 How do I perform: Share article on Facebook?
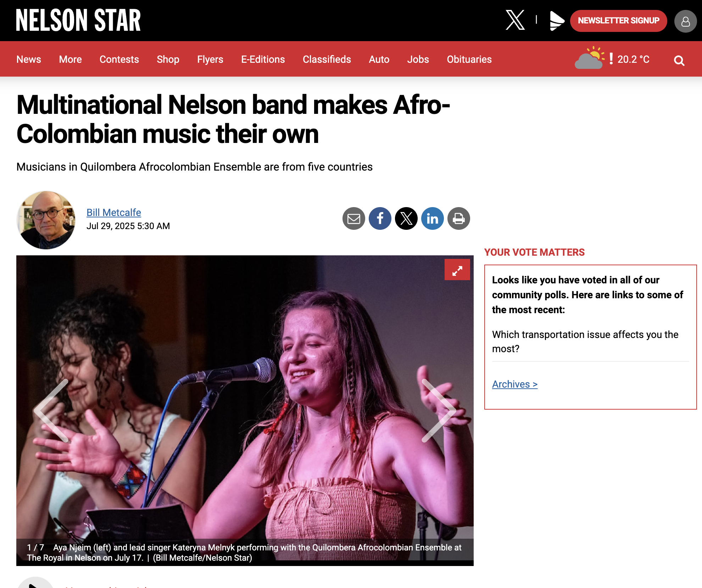(380, 218)
